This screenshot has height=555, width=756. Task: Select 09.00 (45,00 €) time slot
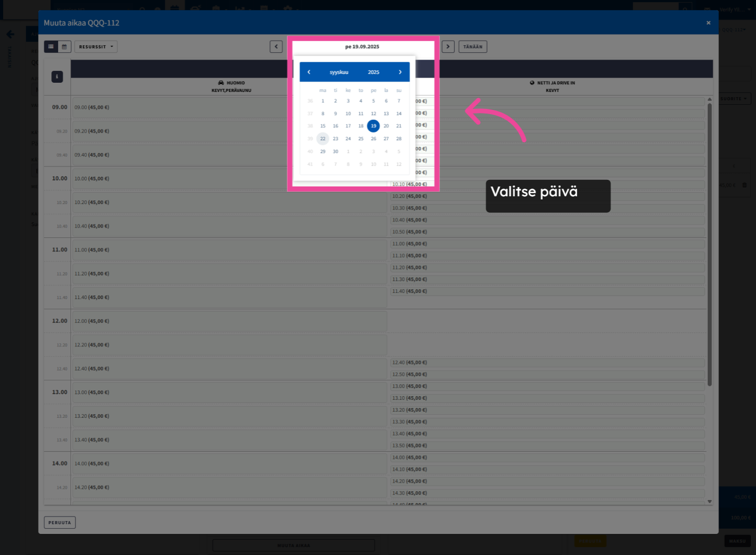229,107
